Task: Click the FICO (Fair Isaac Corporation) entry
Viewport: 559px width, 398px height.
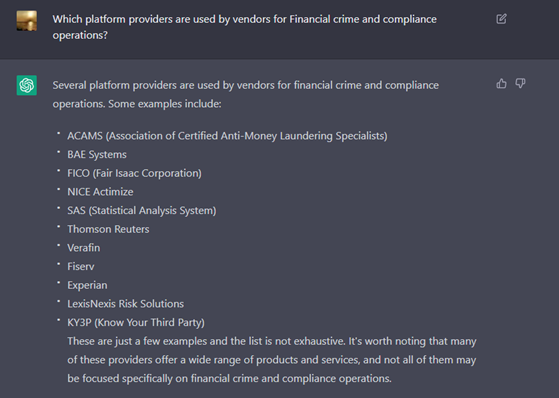Action: 134,173
